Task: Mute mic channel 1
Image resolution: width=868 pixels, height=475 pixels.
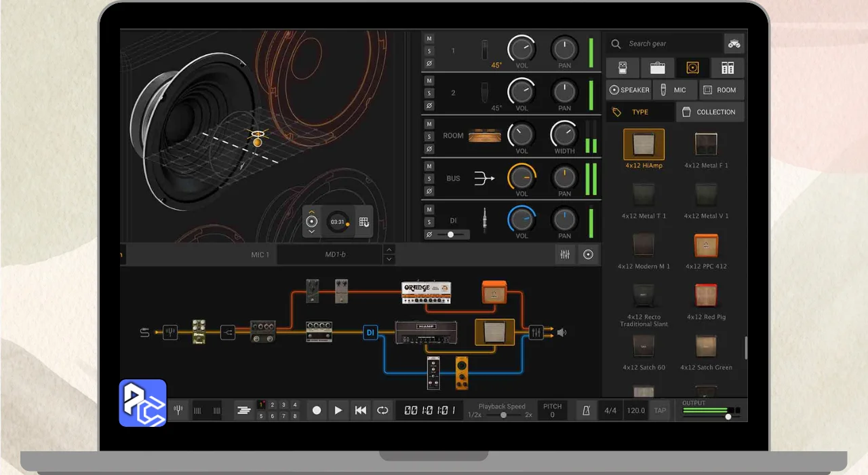Action: [x=429, y=39]
